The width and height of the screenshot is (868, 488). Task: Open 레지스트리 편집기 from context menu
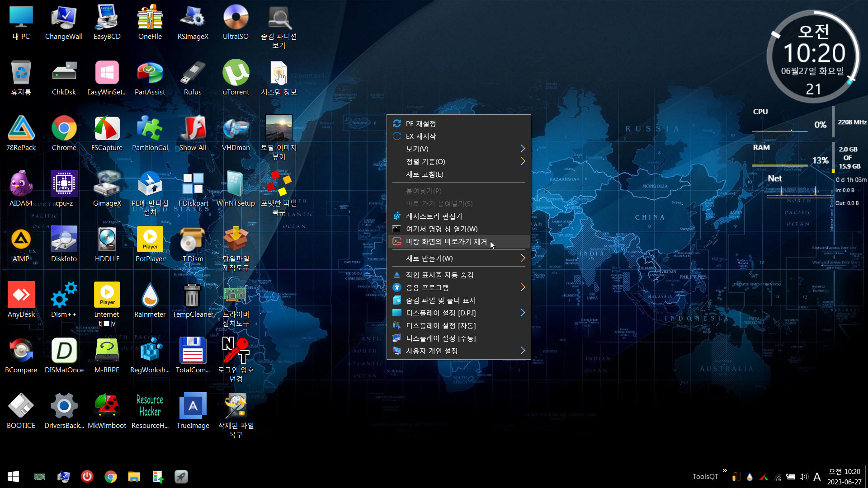pyautogui.click(x=458, y=216)
